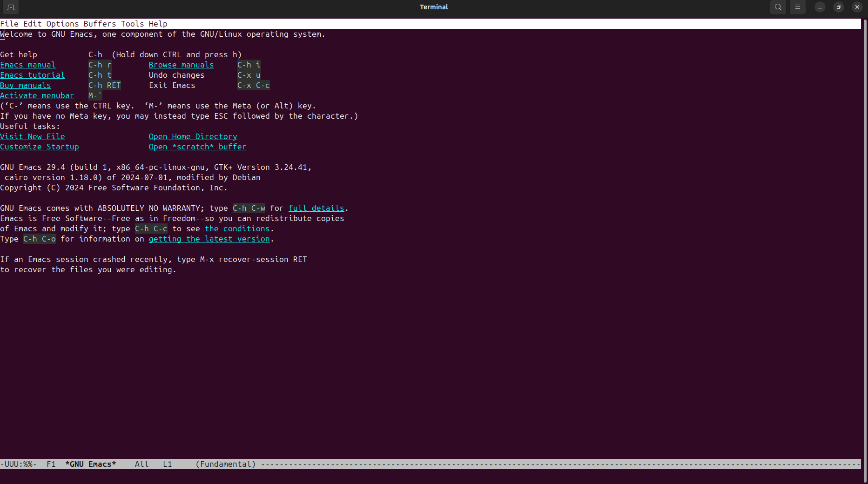
Task: Click the All position indicator in mode line
Action: (142, 464)
